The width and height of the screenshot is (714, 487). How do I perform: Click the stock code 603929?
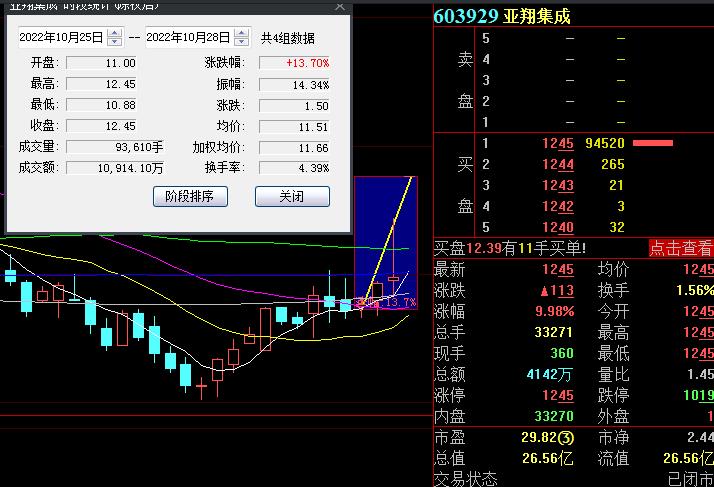[466, 15]
